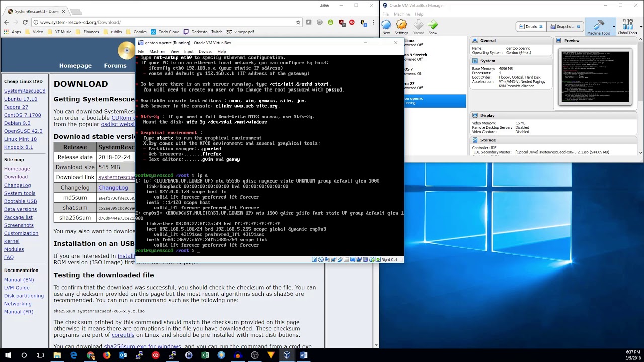This screenshot has width=644, height=362.
Task: Click shared folders icon in VM status bar
Action: 346,260
